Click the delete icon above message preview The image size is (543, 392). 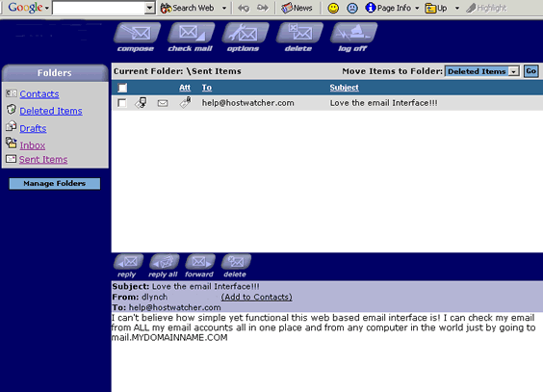236,262
